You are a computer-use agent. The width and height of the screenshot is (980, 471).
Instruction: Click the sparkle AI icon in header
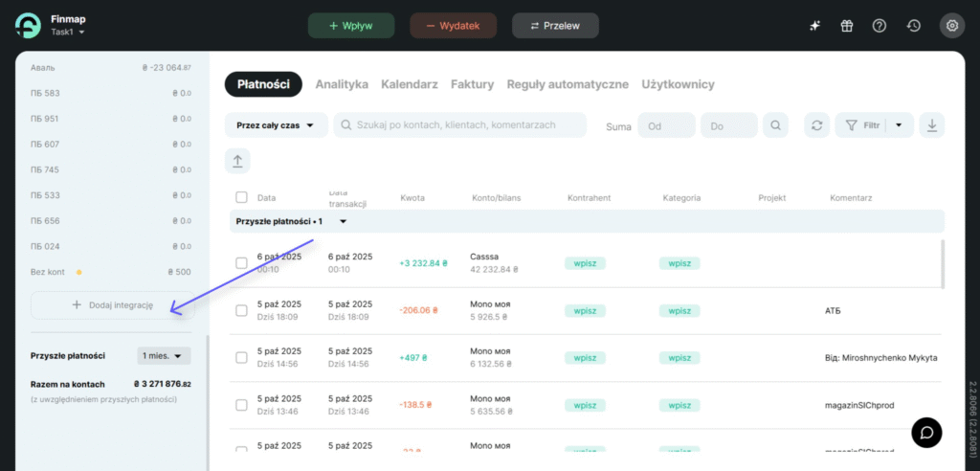[814, 26]
